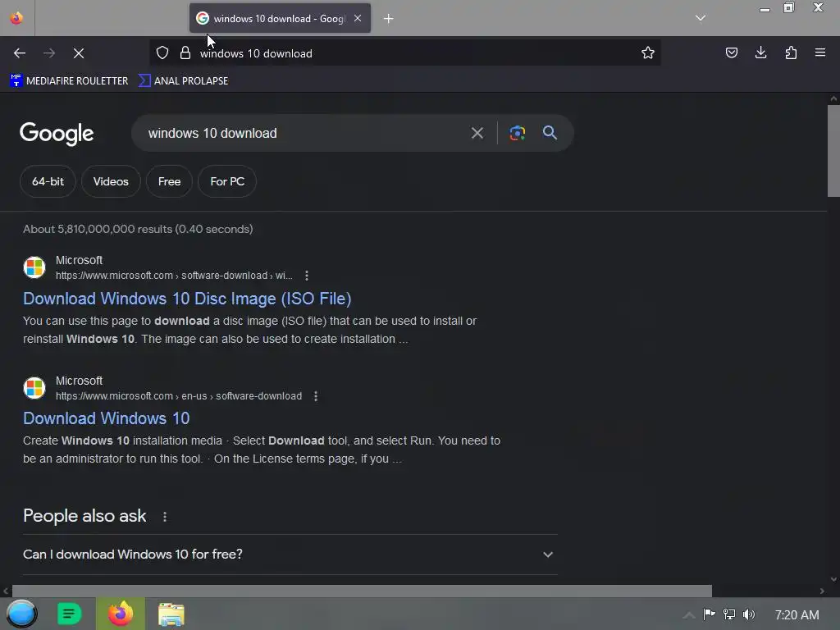Open a new tab with the plus button
Screen dimensions: 840x630
(388, 19)
